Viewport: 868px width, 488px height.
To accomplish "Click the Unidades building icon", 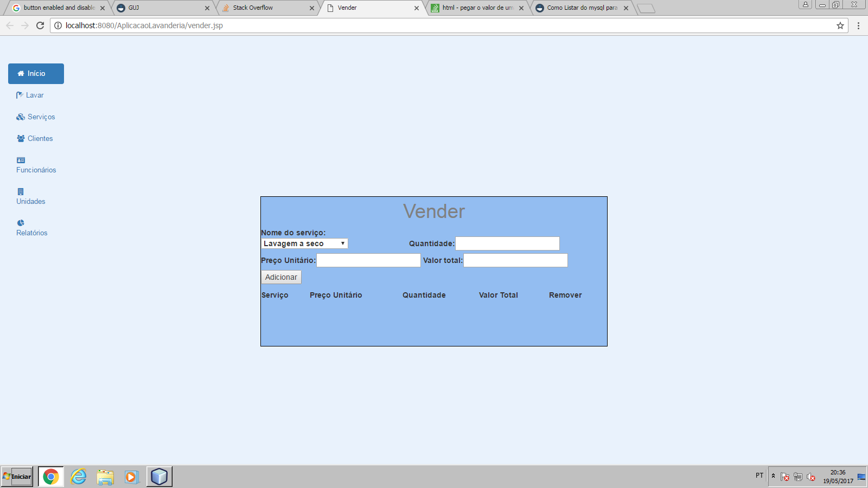I will pyautogui.click(x=21, y=192).
